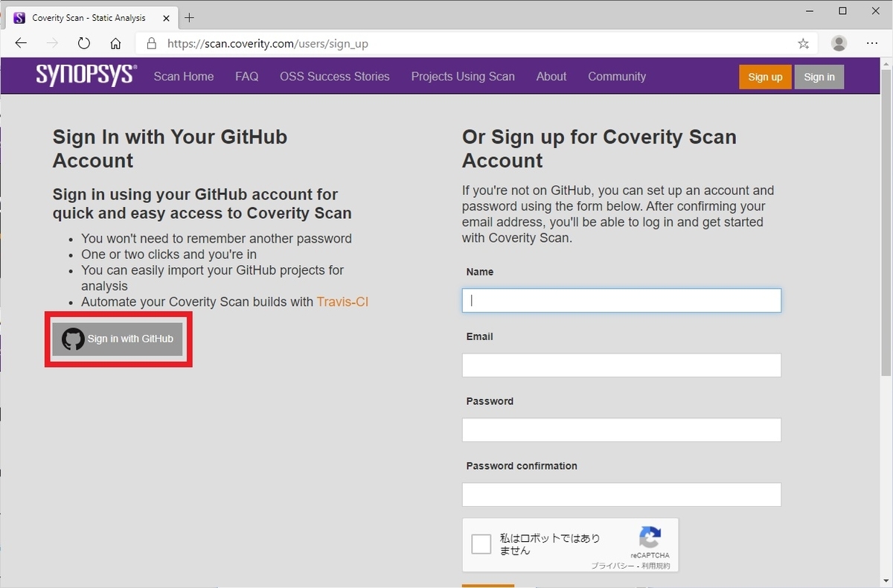Open FAQ in navigation bar

click(x=247, y=77)
